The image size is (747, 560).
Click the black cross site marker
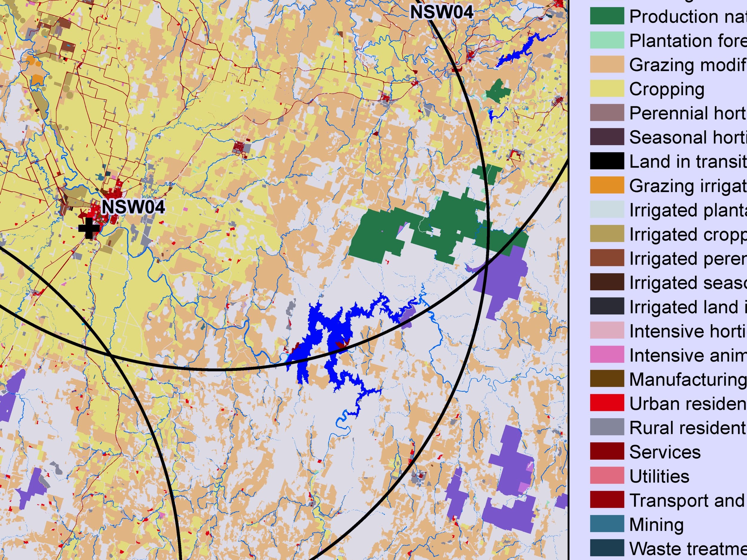coord(89,228)
